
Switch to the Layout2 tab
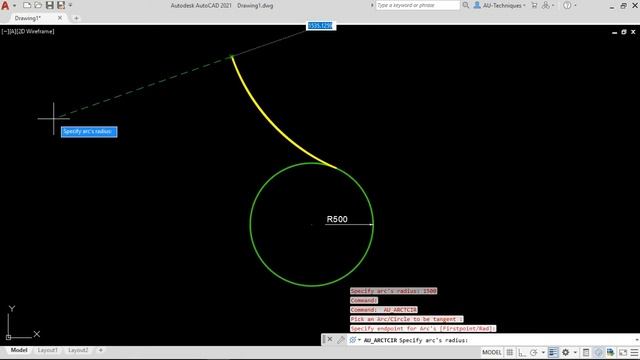(78, 350)
